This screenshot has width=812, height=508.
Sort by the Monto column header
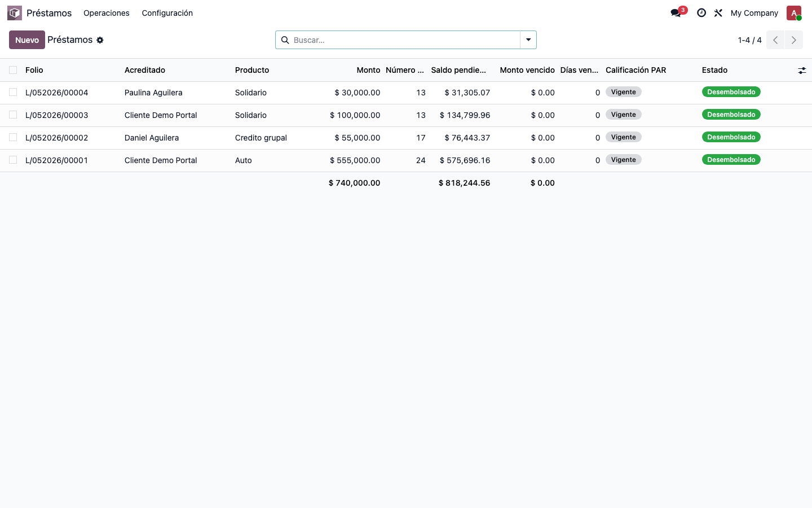click(x=368, y=70)
